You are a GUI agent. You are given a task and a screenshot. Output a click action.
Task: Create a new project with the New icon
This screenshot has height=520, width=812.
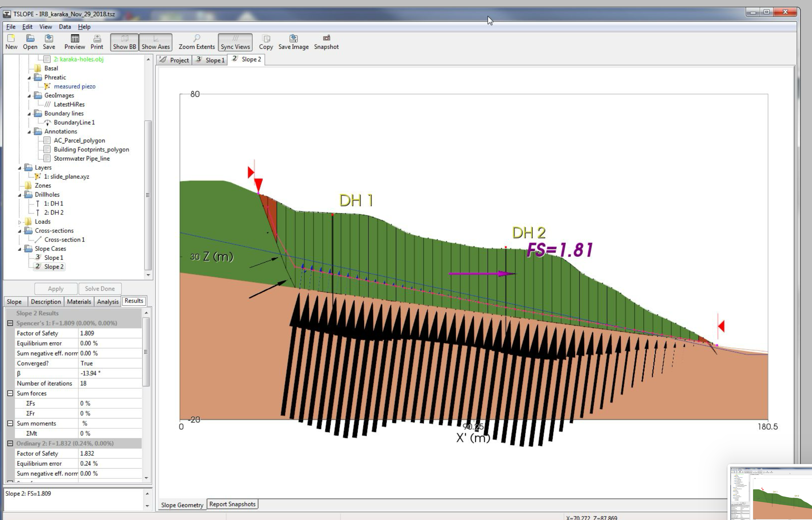[x=11, y=41]
